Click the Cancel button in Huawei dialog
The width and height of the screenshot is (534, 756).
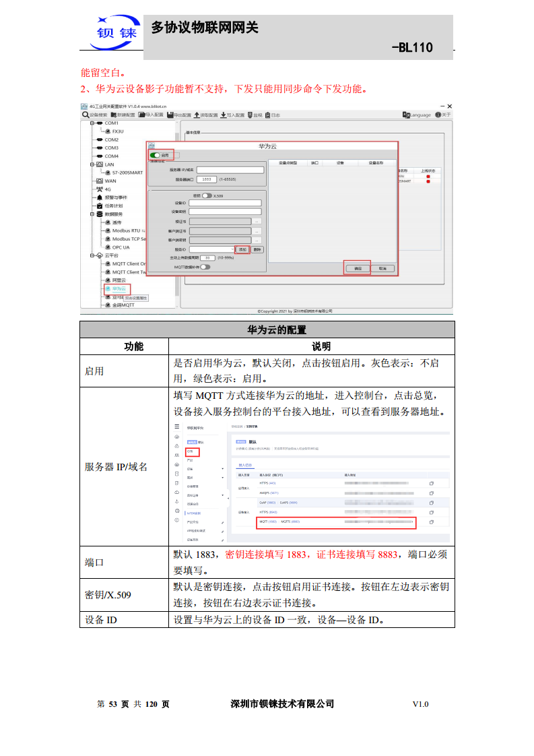coord(382,269)
